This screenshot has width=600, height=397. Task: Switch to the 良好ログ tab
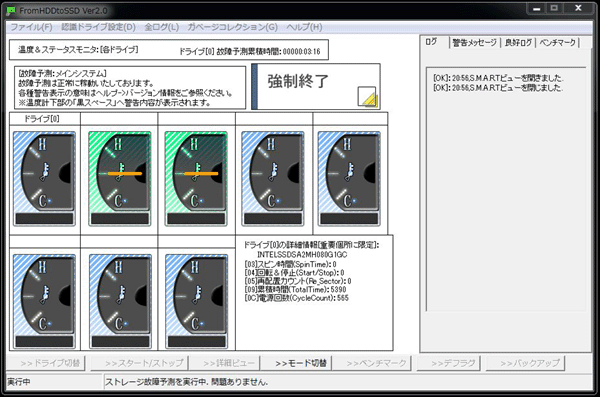coord(518,43)
